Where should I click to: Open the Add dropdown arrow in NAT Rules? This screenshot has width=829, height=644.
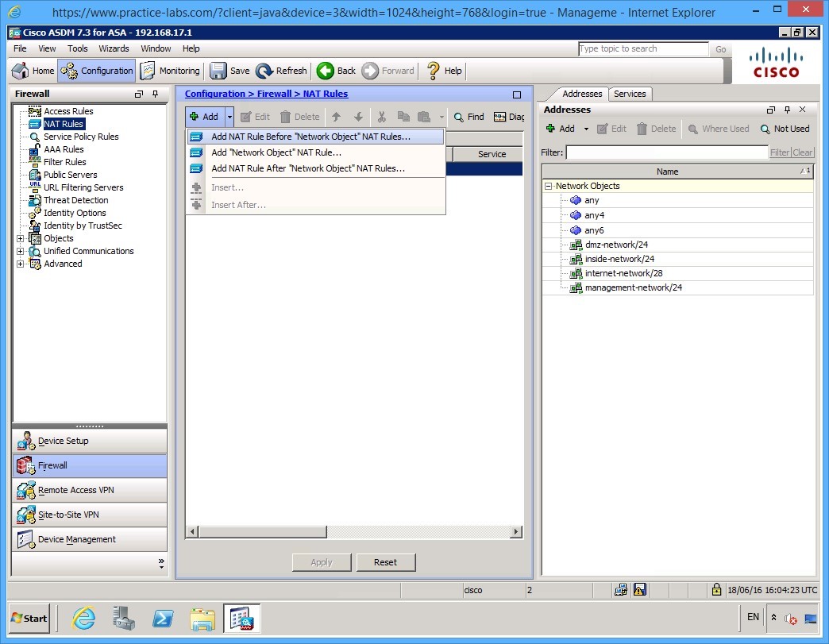pos(229,116)
